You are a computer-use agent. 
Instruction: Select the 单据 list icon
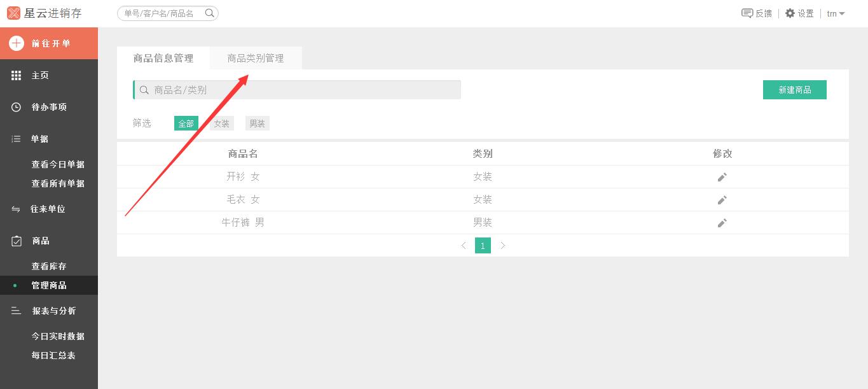point(15,139)
